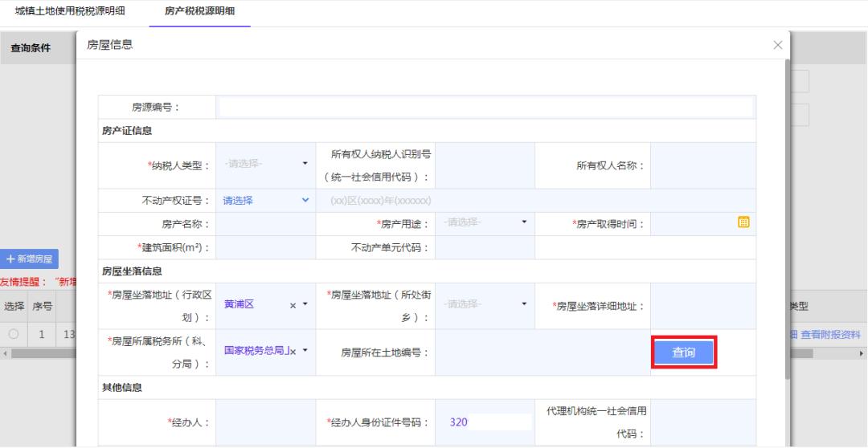
Task: Click the 房源编号 input field
Action: [485, 107]
